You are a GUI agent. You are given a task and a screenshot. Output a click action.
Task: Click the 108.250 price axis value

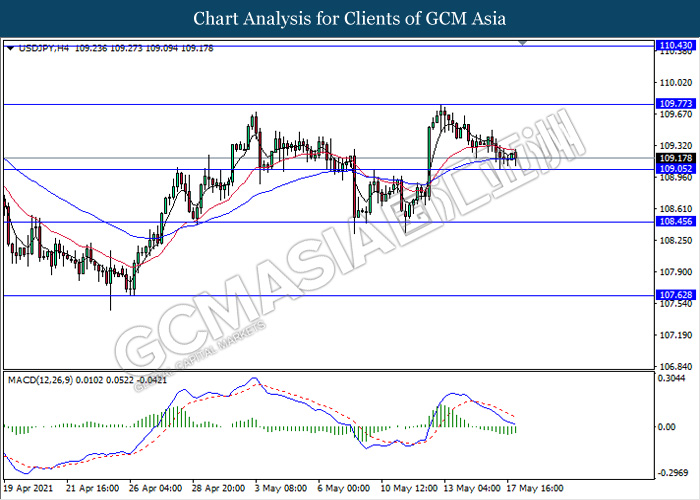pos(676,240)
